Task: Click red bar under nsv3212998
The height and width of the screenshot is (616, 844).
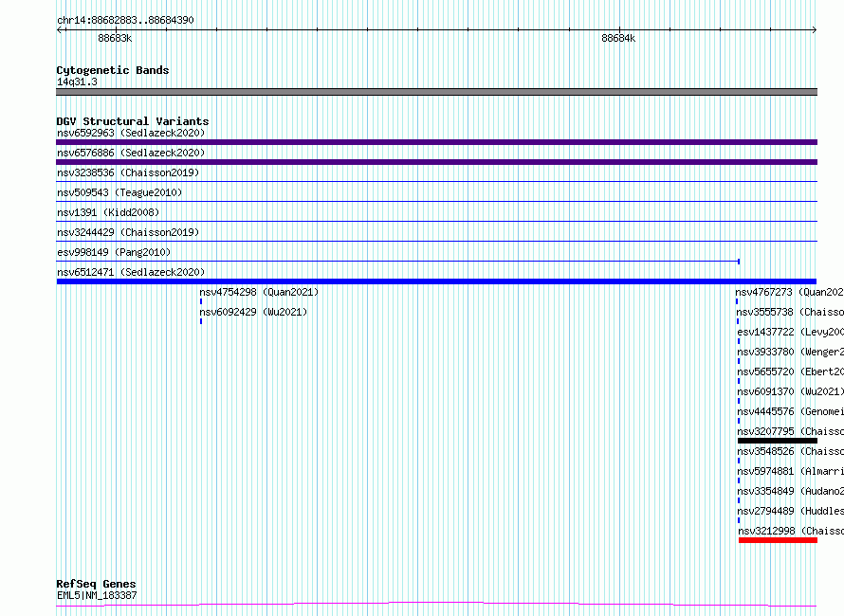Action: coord(778,540)
